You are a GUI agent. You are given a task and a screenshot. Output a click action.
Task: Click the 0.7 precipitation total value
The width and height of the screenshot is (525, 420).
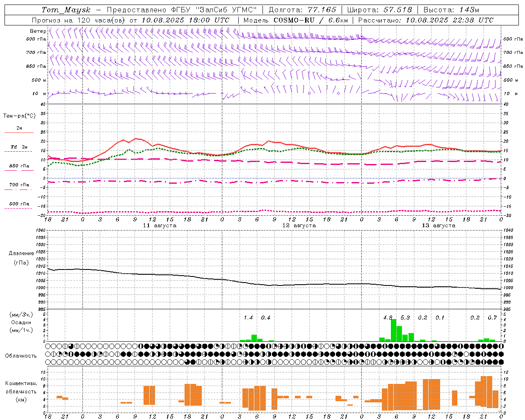pos(493,318)
